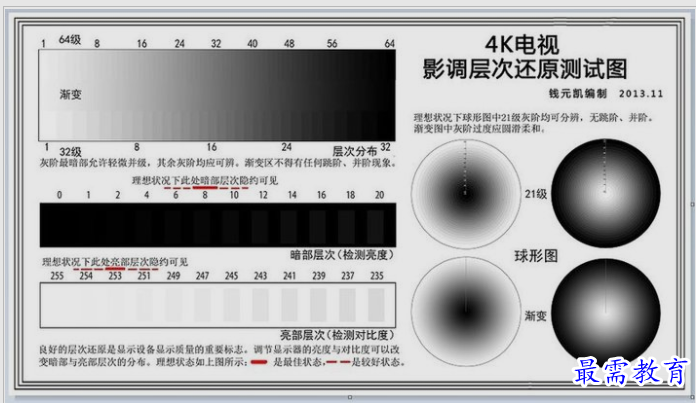Click the selection handle on the image's bottom edge
This screenshot has height=403, width=696.
coord(350,397)
